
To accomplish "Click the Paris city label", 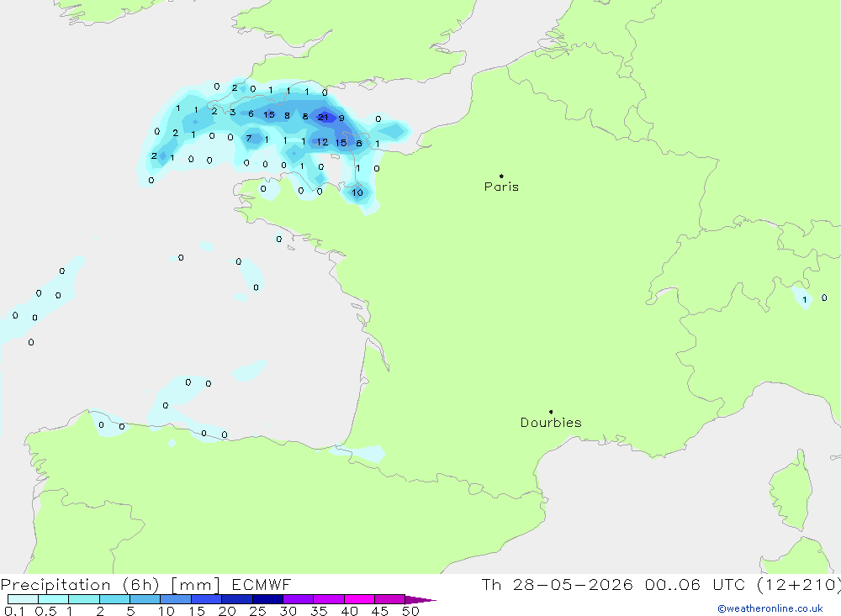I will (501, 187).
